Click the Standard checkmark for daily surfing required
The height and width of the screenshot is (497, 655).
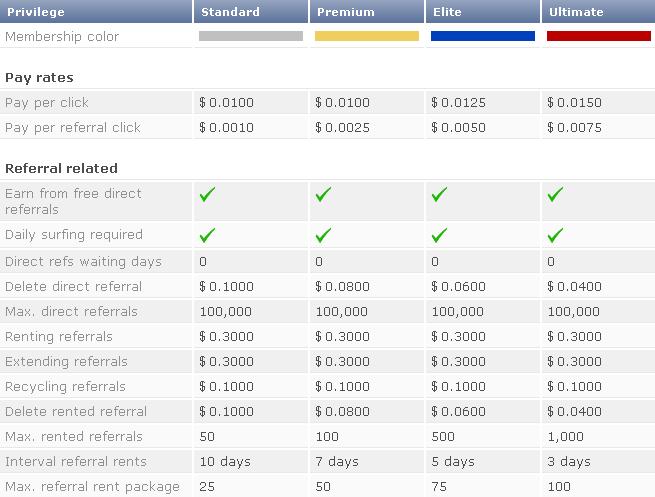(207, 235)
